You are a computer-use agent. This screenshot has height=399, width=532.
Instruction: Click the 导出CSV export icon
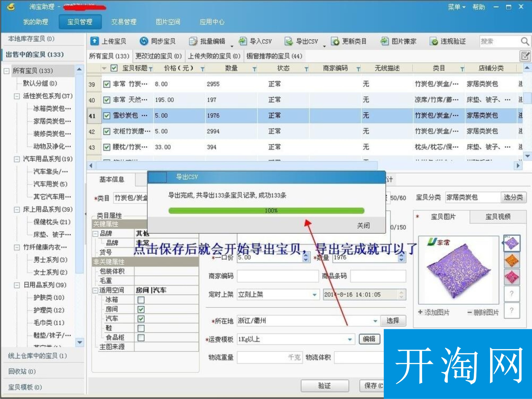click(x=289, y=41)
